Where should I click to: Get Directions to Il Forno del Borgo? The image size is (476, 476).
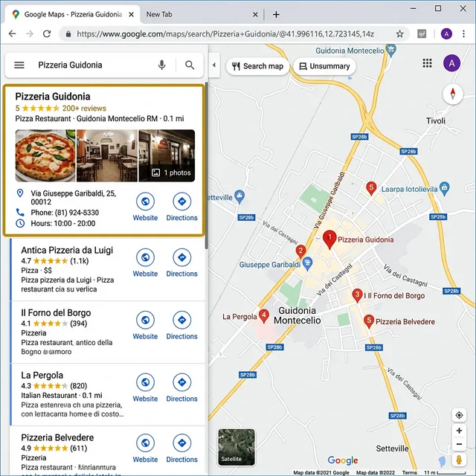point(181,326)
